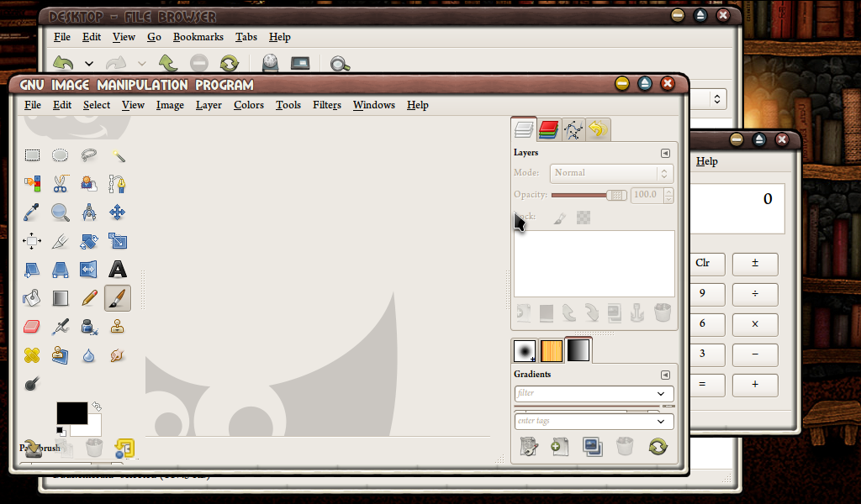Open the Brushes tab
Image resolution: width=861 pixels, height=504 pixels.
tap(525, 351)
